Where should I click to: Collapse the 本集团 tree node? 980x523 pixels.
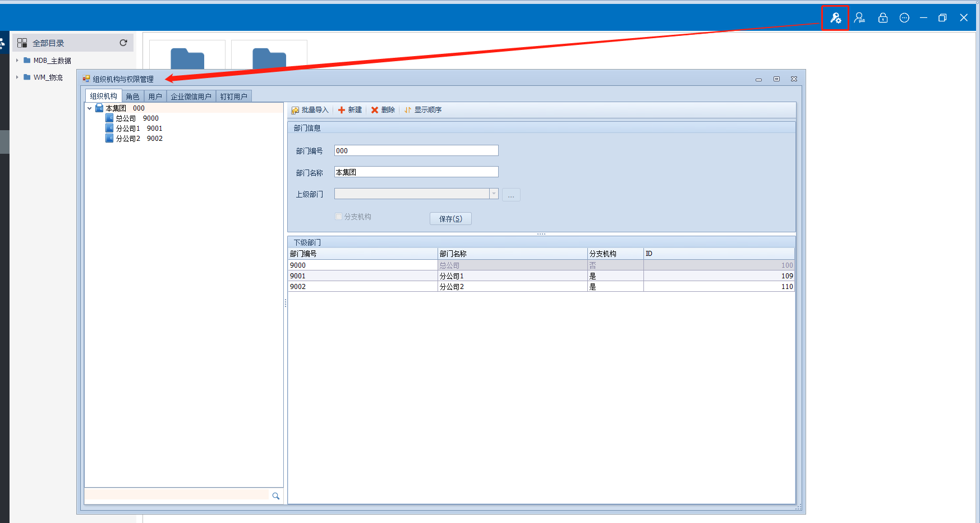(90, 108)
